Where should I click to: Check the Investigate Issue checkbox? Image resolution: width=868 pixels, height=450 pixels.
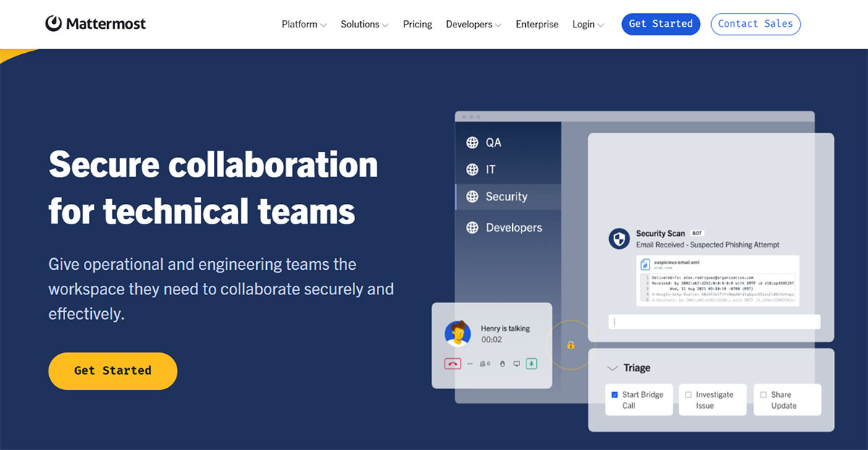[x=689, y=395]
